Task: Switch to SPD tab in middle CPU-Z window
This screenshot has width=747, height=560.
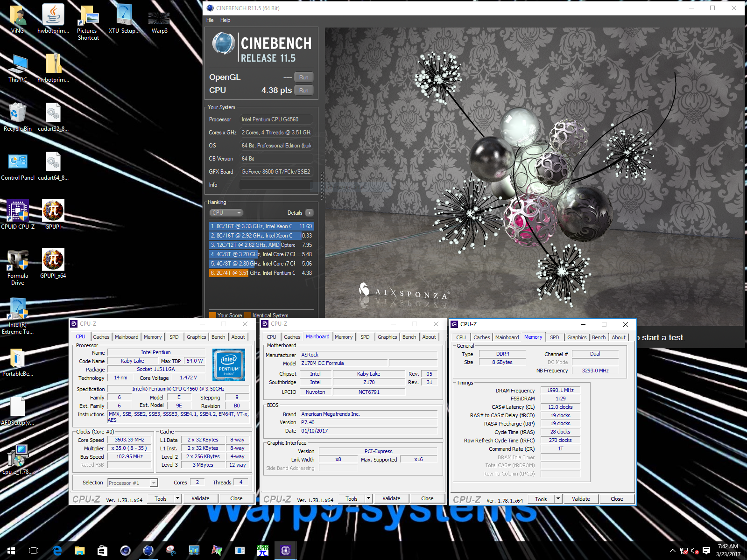Action: click(x=365, y=337)
